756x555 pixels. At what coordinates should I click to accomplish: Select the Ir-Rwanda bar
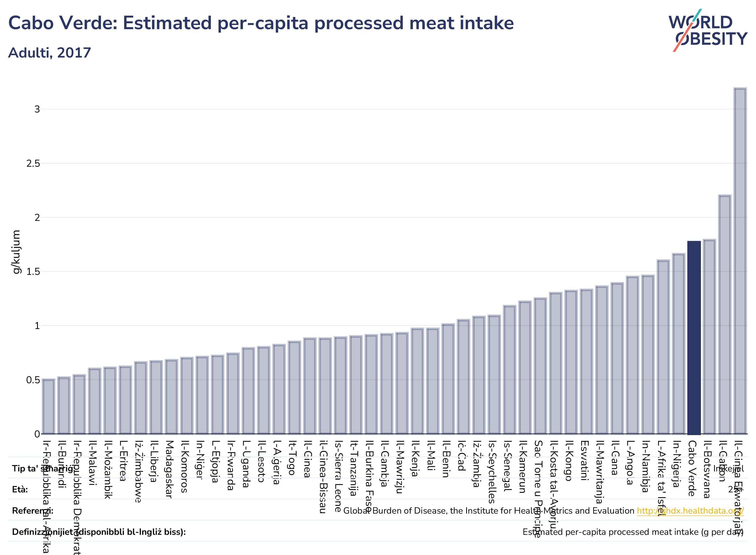tap(233, 394)
